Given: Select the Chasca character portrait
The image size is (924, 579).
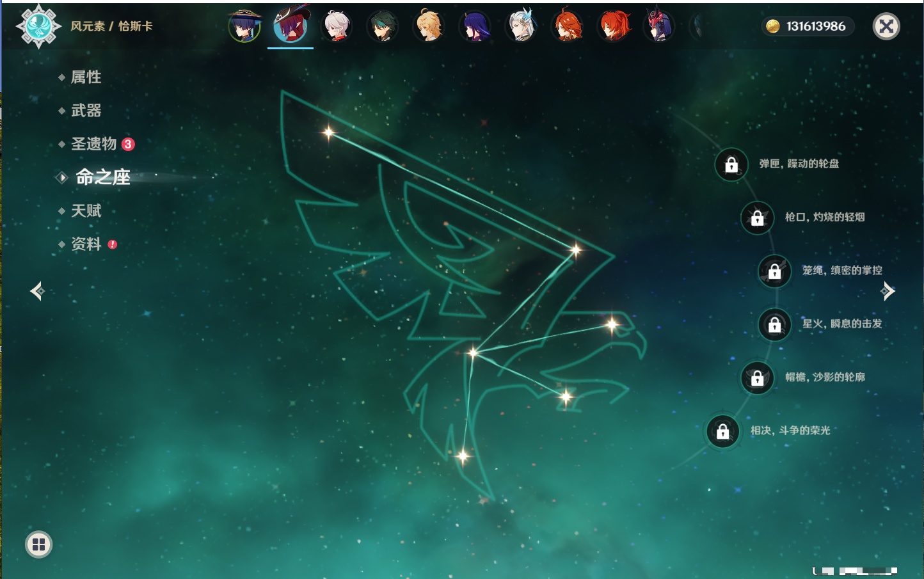Looking at the screenshot, I should 291,26.
